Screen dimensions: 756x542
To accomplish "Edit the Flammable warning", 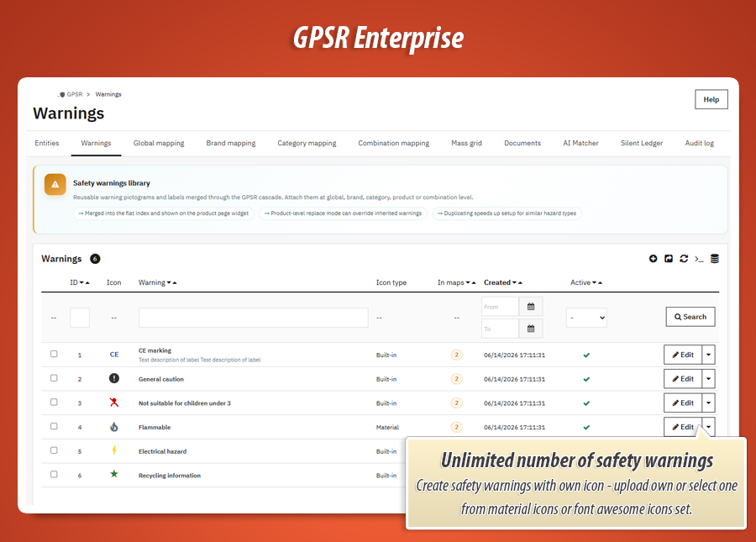I will tap(683, 427).
